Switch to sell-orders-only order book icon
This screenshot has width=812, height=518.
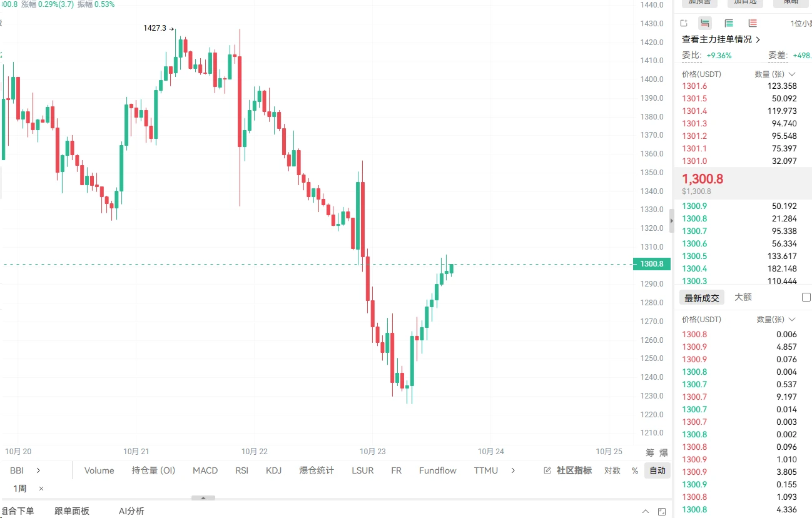[753, 23]
